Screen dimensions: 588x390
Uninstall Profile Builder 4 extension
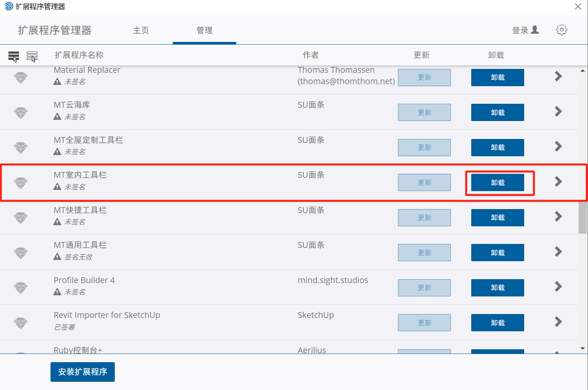click(x=498, y=288)
